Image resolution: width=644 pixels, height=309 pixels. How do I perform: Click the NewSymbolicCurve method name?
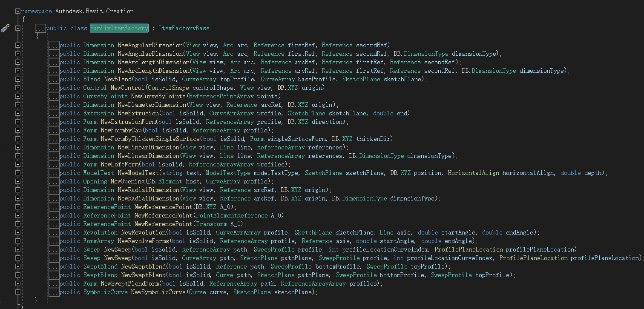[x=158, y=292]
